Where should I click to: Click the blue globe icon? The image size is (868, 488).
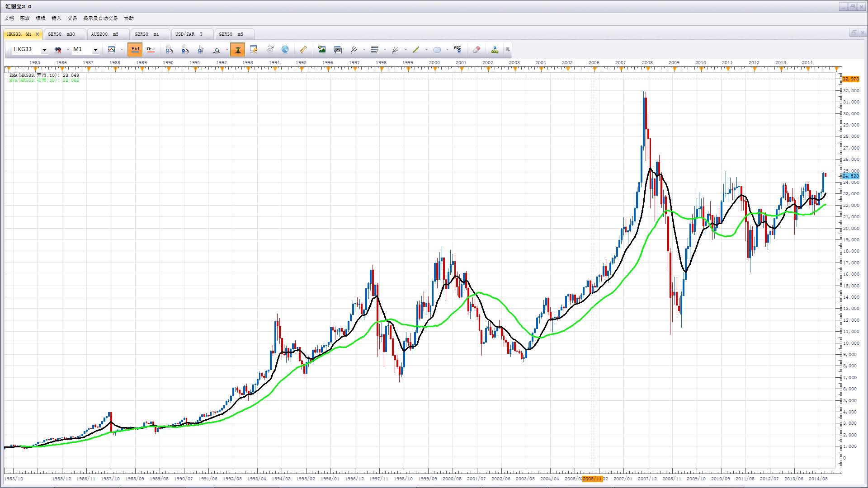click(x=285, y=50)
